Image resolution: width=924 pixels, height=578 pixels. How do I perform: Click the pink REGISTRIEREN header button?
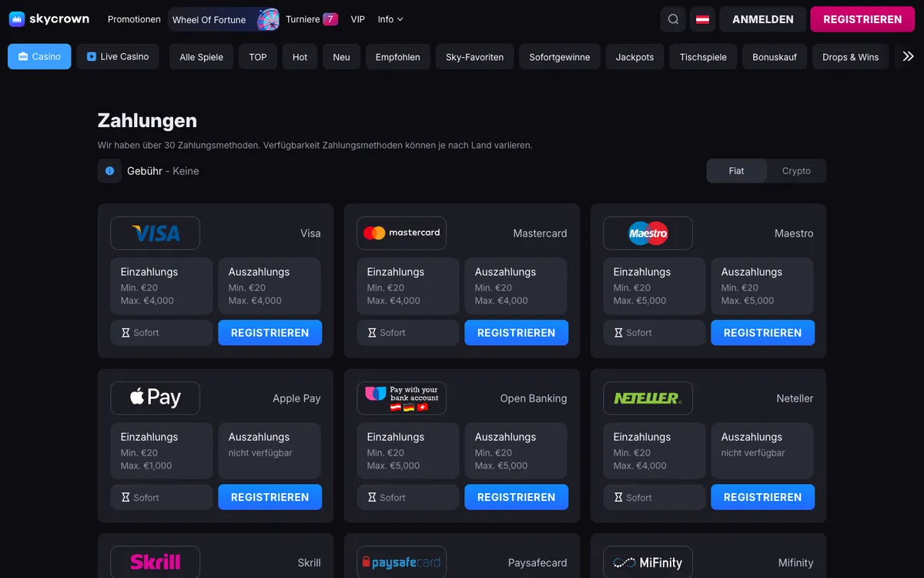pyautogui.click(x=862, y=19)
